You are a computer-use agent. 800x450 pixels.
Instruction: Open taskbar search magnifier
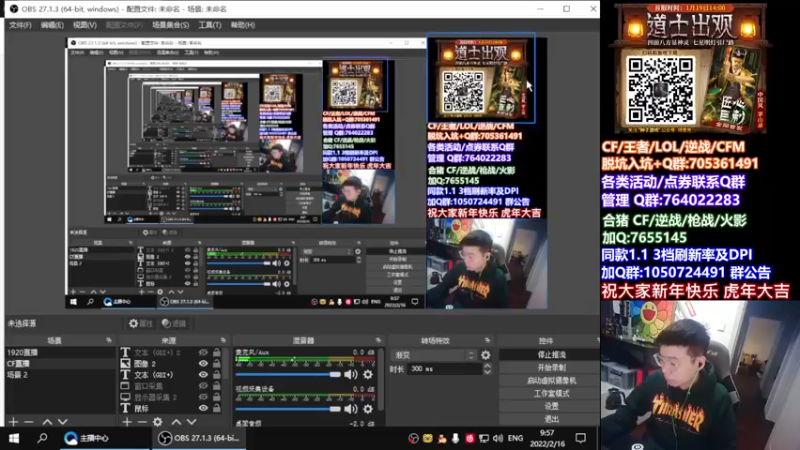(x=42, y=438)
